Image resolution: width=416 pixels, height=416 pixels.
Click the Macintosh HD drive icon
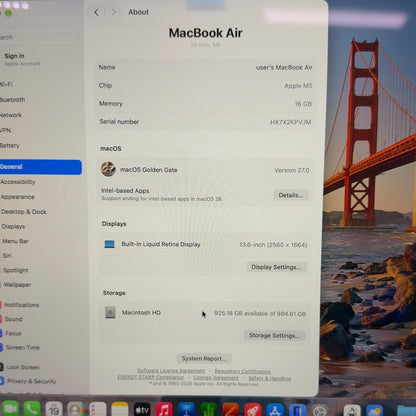point(110,312)
